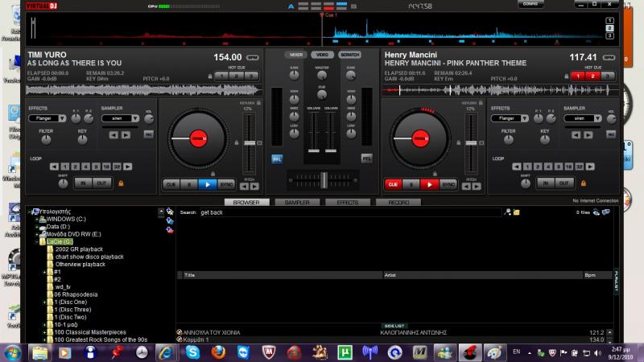This screenshot has height=362, width=644.
Task: Trigger hot cue 3 on right deck
Action: [x=608, y=76]
